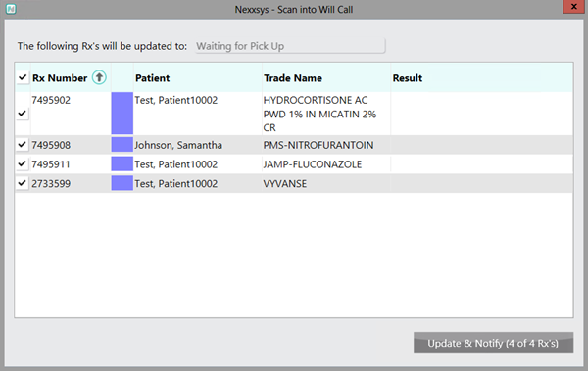This screenshot has width=588, height=371.
Task: Open the Waiting for Pick Up status dropdown
Action: click(290, 46)
